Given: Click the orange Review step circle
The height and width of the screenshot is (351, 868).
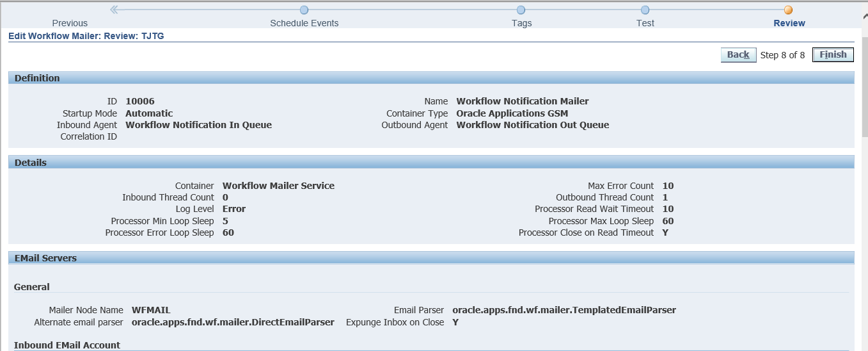Looking at the screenshot, I should coord(789,10).
